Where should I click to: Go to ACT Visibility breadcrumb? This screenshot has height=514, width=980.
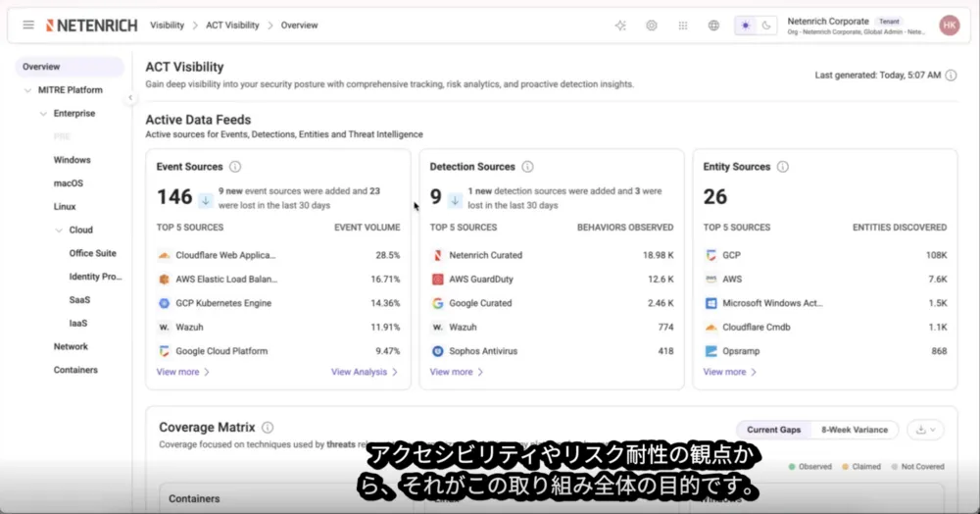click(x=232, y=26)
